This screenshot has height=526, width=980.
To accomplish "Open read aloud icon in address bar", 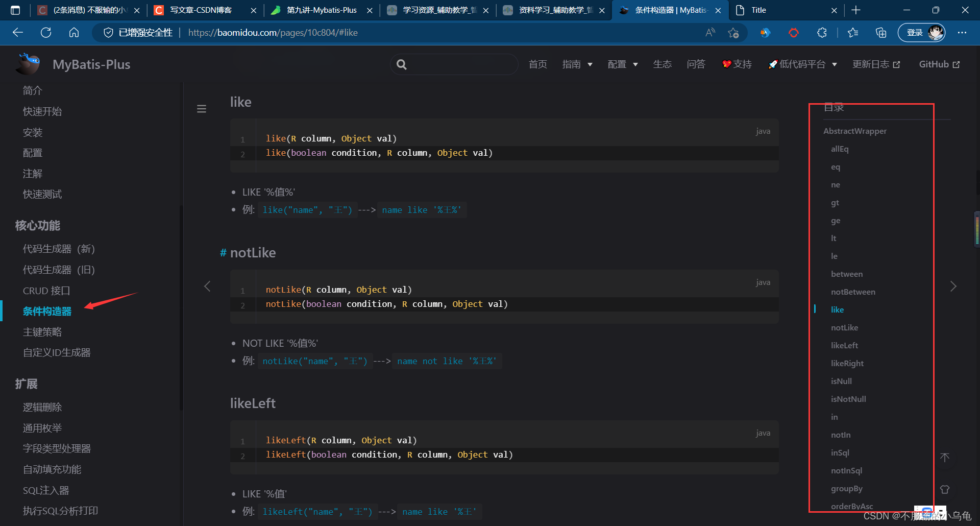I will pos(710,33).
